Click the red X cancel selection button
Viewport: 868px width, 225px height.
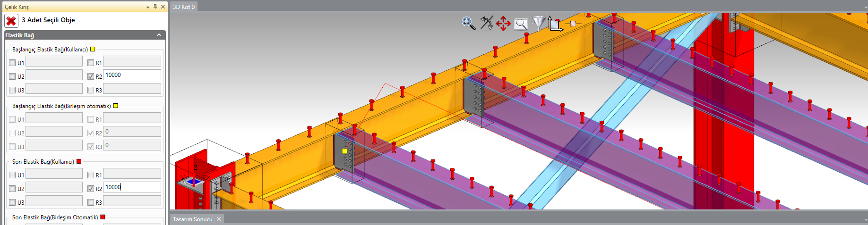pyautogui.click(x=11, y=21)
